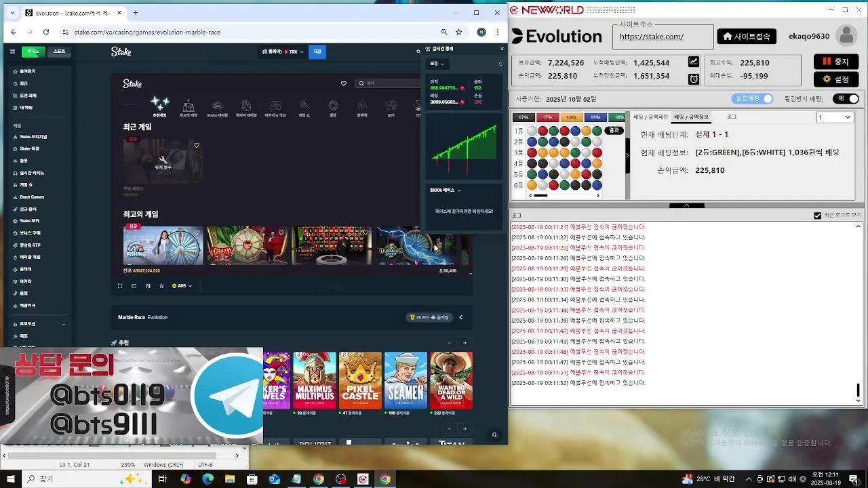Open File Explorer from the taskbar
Screen dimensions: 868x488
tap(230, 479)
